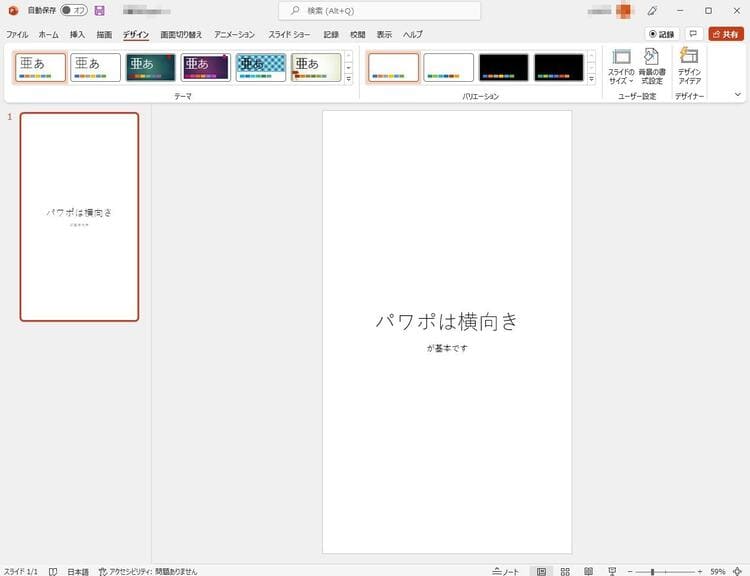Collapse the ribbon with the chevron
The height and width of the screenshot is (576, 750).
pyautogui.click(x=738, y=94)
